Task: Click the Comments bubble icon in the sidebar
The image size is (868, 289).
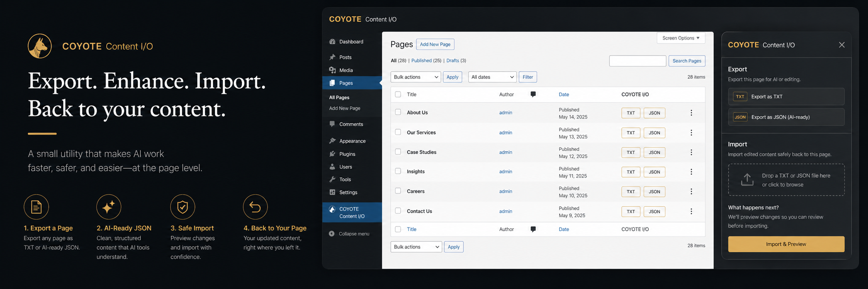Action: pos(332,124)
